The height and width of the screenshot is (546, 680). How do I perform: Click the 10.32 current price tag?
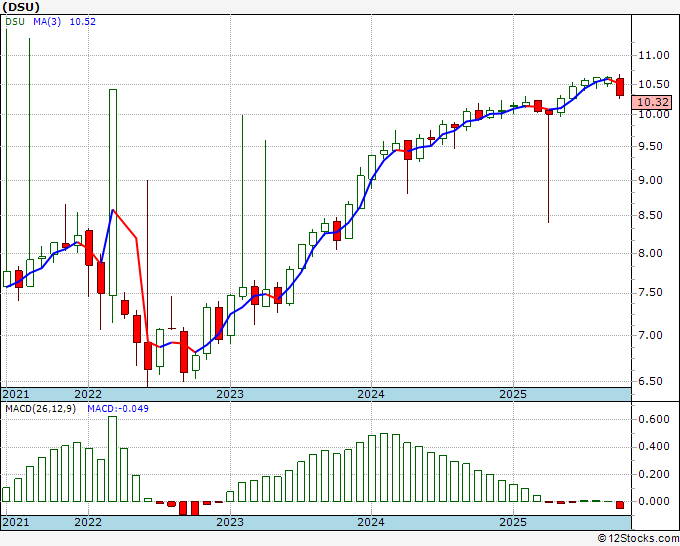coord(654,102)
